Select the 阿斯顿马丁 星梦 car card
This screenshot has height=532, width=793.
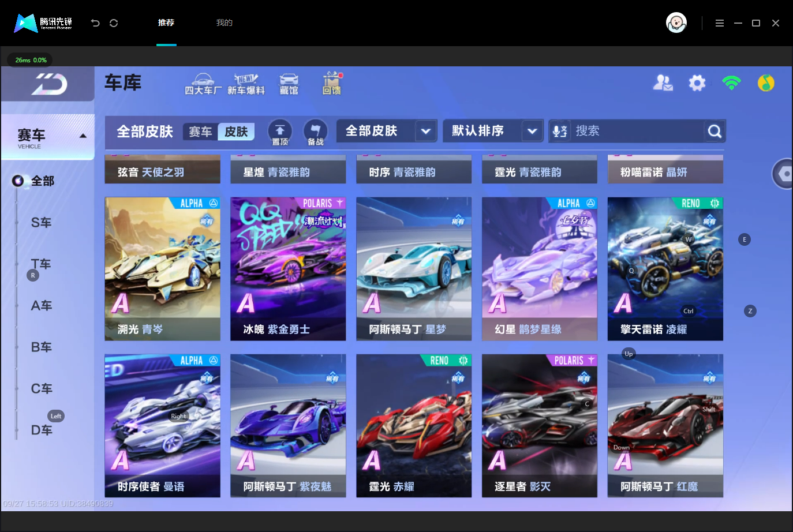[414, 269]
